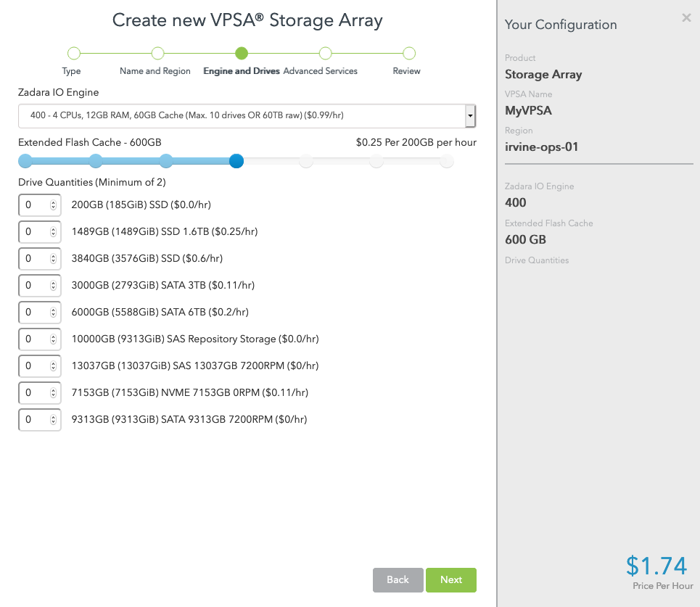
Task: Click the $1.74 price per hour value
Action: pos(656,566)
